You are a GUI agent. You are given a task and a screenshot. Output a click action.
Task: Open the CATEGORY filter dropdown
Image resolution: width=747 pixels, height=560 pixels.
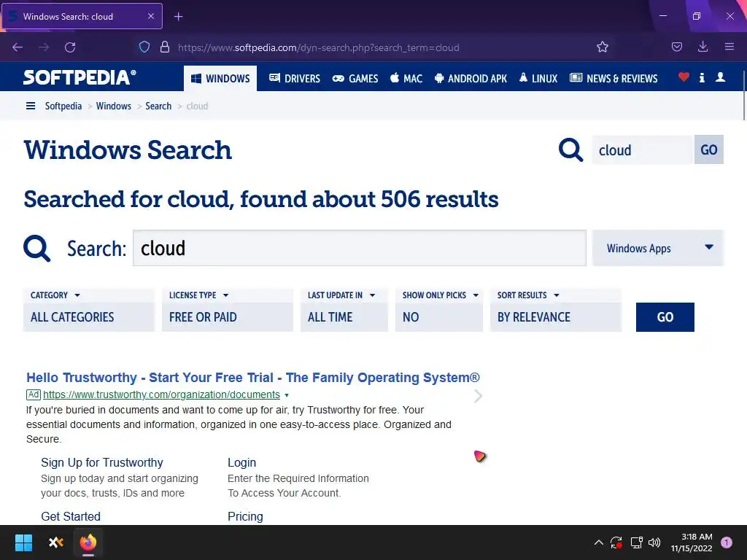click(88, 309)
